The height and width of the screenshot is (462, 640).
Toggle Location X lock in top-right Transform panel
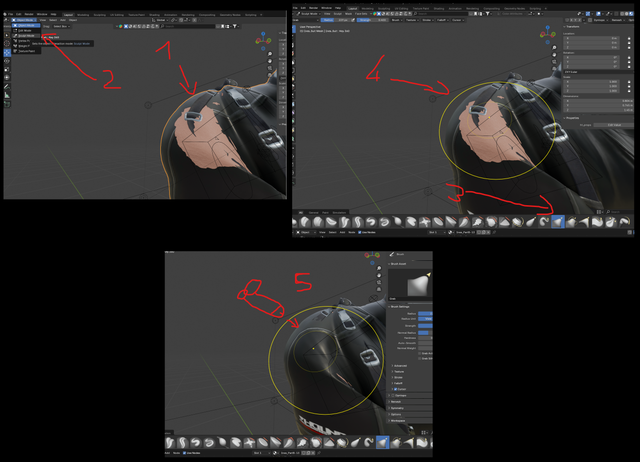coord(629,38)
